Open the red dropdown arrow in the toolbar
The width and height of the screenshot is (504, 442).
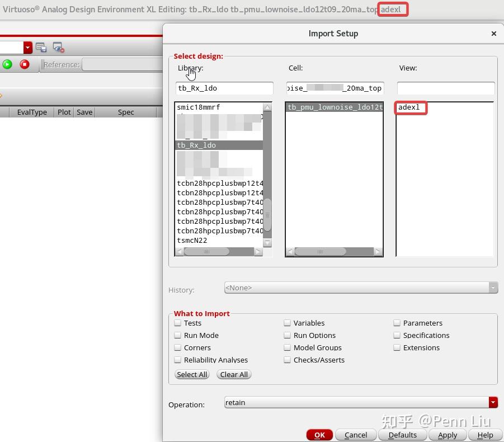click(28, 48)
